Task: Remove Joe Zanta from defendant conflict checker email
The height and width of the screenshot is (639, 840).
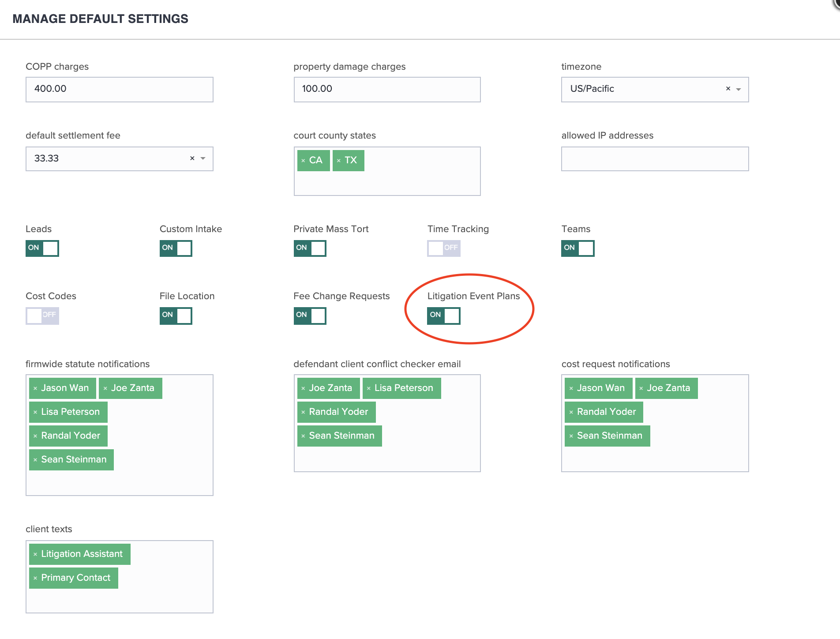Action: (x=304, y=388)
